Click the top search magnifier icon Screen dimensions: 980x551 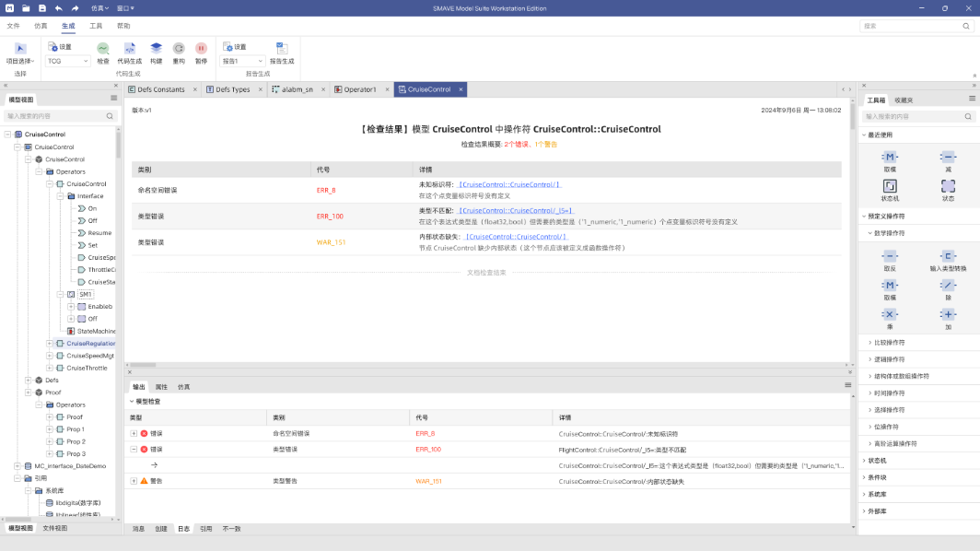tap(966, 26)
